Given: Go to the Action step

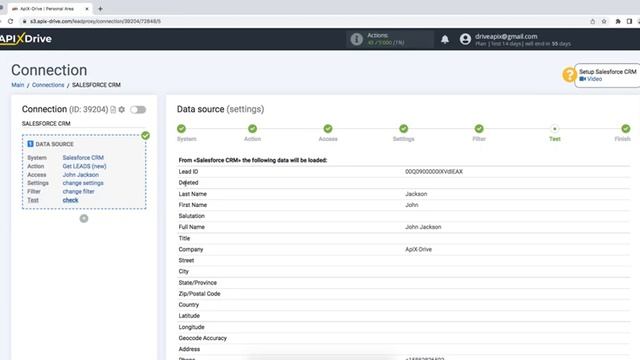Looking at the screenshot, I should pyautogui.click(x=252, y=129).
